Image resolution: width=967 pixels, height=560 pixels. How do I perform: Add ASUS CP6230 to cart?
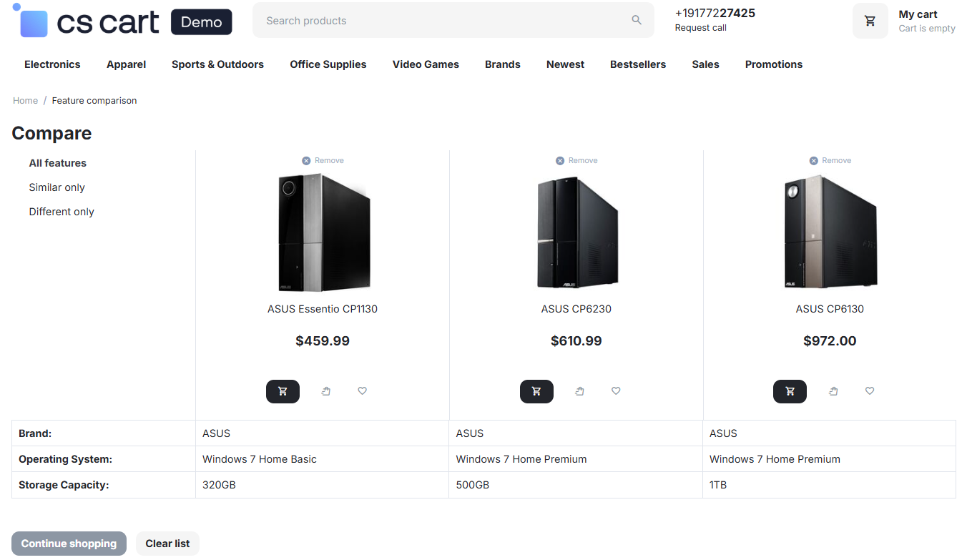[536, 391]
